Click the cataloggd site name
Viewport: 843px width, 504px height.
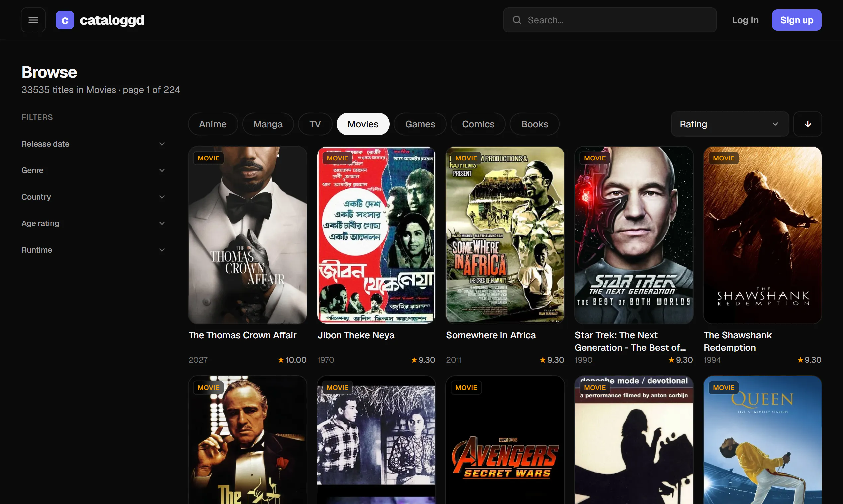pos(112,20)
